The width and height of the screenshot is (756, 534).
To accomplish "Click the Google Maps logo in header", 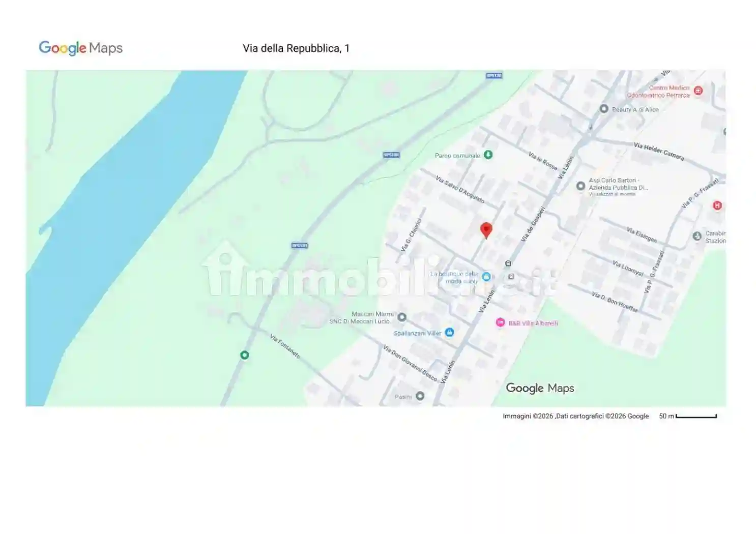I will coord(81,48).
